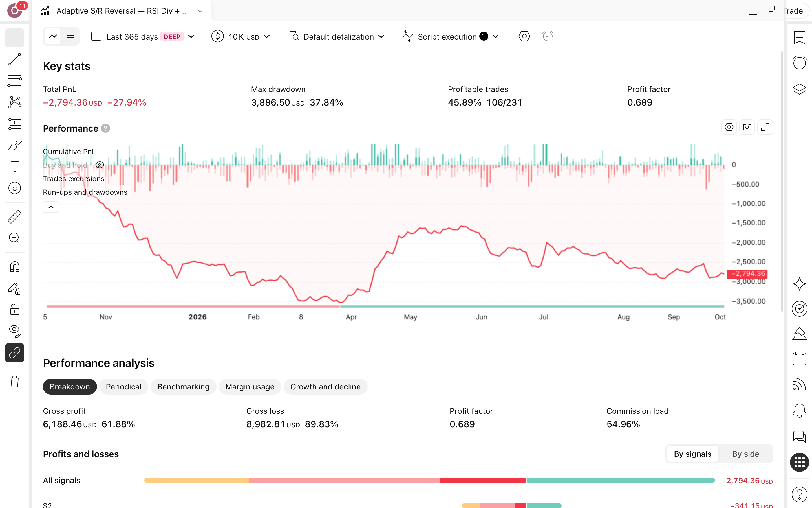The width and height of the screenshot is (812, 508).
Task: Toggle magnet mode snapping
Action: [14, 267]
